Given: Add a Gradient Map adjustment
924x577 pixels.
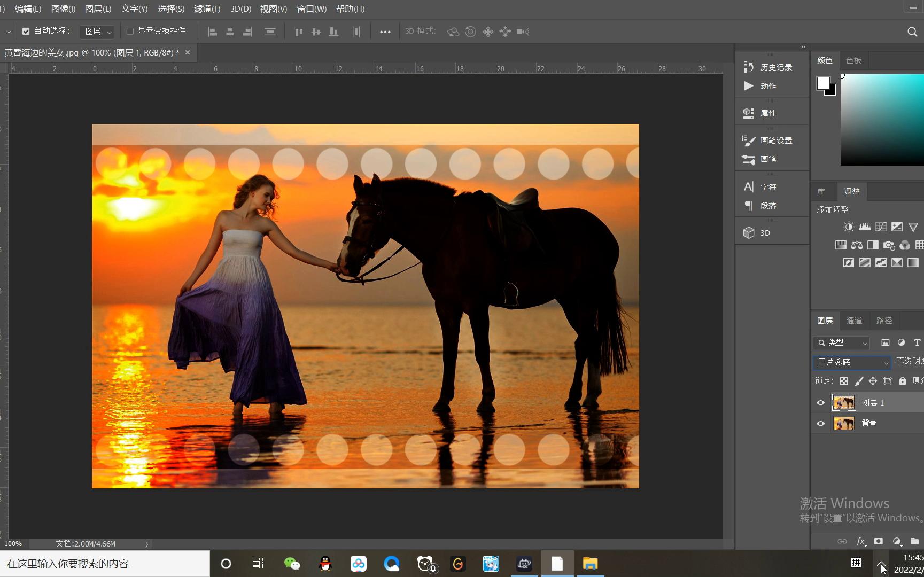Looking at the screenshot, I should tap(913, 262).
